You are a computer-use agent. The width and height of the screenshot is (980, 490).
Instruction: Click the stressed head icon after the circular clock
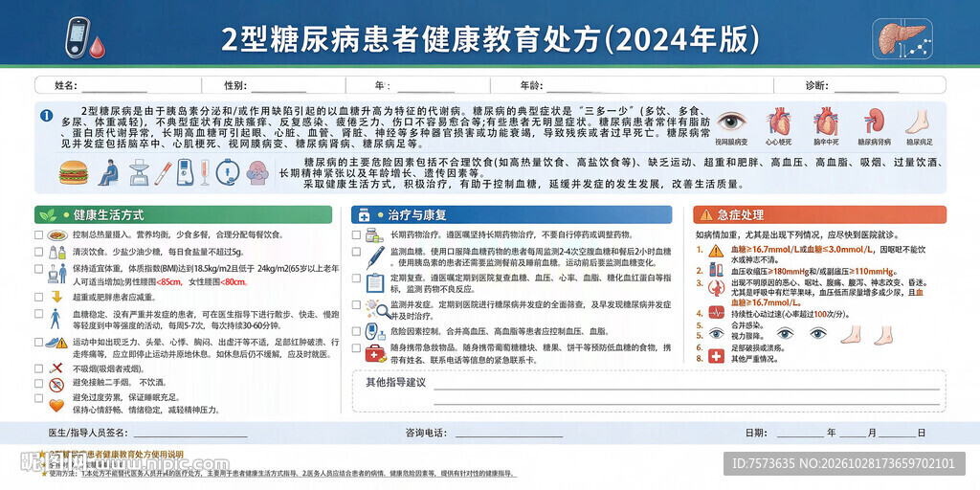click(256, 172)
